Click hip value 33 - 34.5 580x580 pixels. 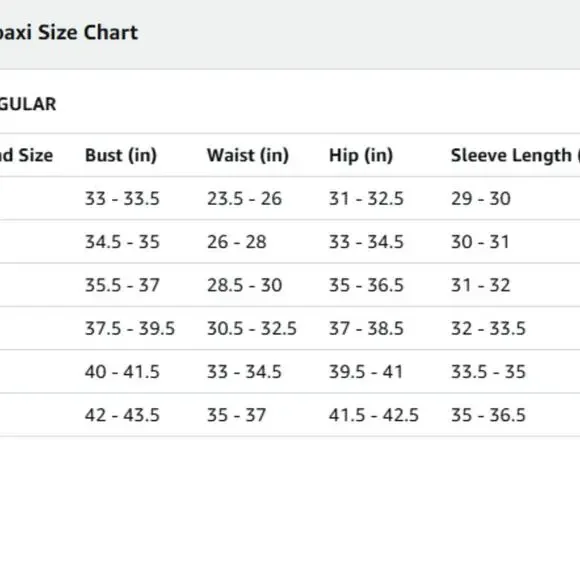366,242
